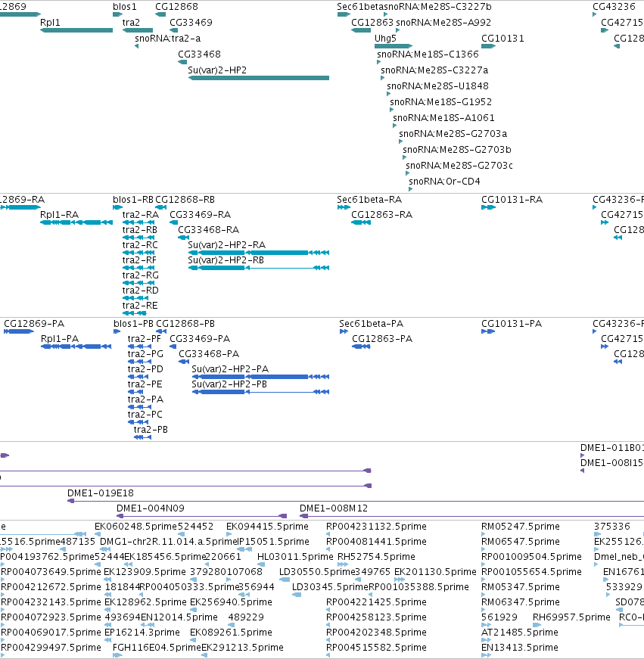
Task: Select the tra2-RB transcript label
Action: point(140,230)
